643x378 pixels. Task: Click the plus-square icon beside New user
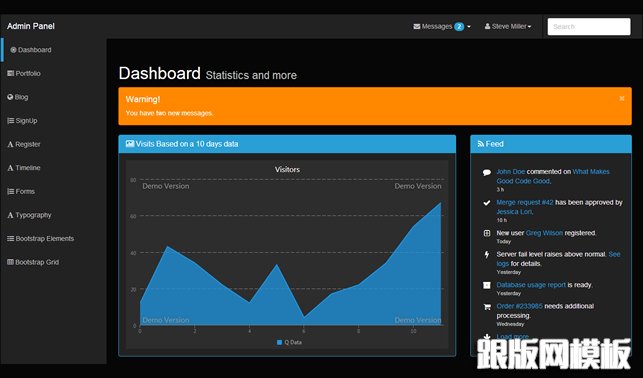pos(487,233)
